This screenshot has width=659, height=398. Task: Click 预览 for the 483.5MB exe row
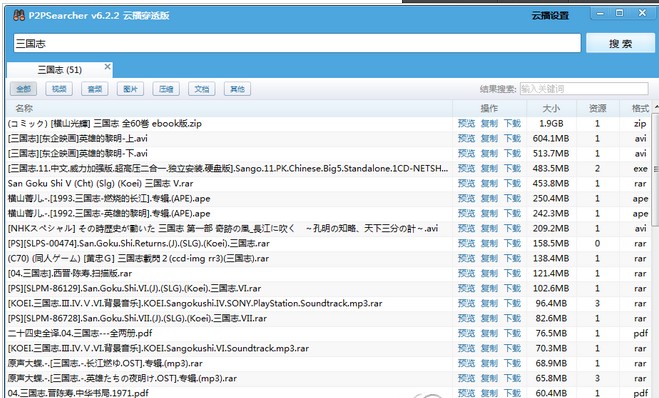pyautogui.click(x=466, y=169)
